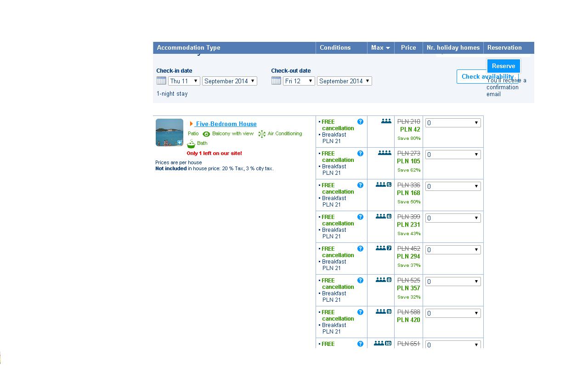Viewport: 588px width, 368px height.
Task: Click the Air Conditioning snowflake icon
Action: click(x=262, y=134)
